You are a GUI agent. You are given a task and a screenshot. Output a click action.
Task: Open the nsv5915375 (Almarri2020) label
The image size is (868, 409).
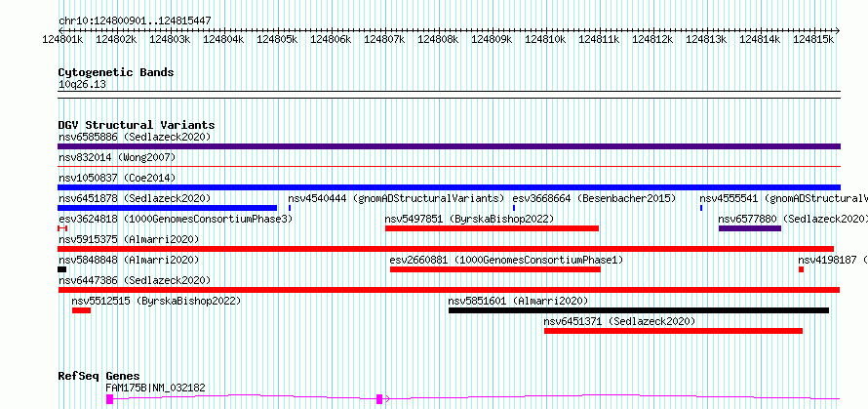tap(129, 239)
